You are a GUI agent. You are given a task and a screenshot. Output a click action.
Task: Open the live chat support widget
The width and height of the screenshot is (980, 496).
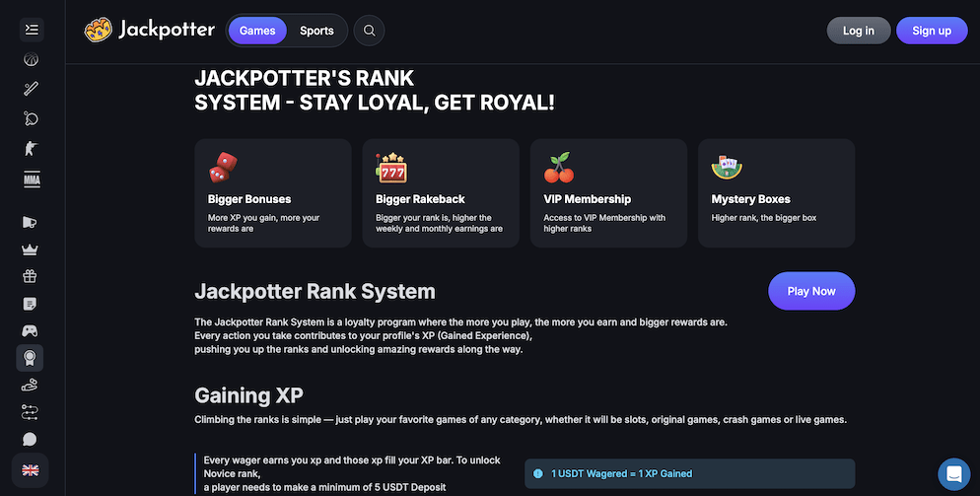(952, 474)
